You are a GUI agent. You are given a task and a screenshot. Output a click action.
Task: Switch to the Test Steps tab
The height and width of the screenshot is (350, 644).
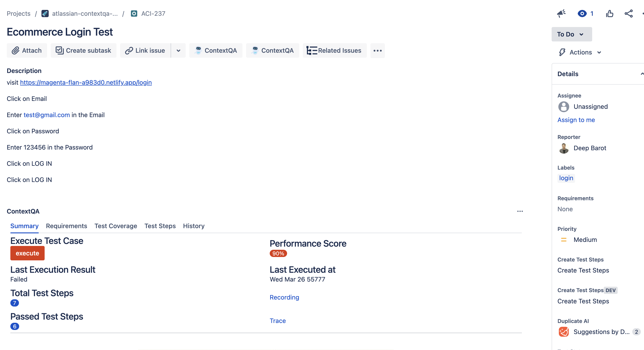(x=160, y=226)
